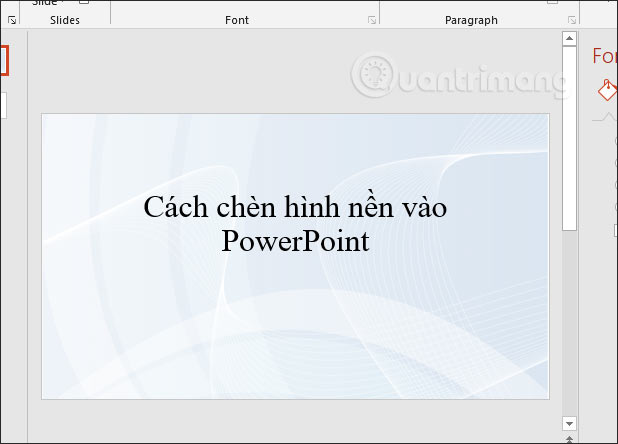Click the scrollbar up arrow

click(569, 38)
